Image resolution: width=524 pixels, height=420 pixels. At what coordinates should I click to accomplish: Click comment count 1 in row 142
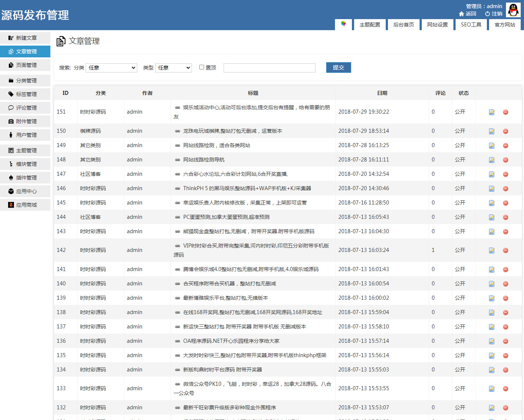(x=433, y=250)
